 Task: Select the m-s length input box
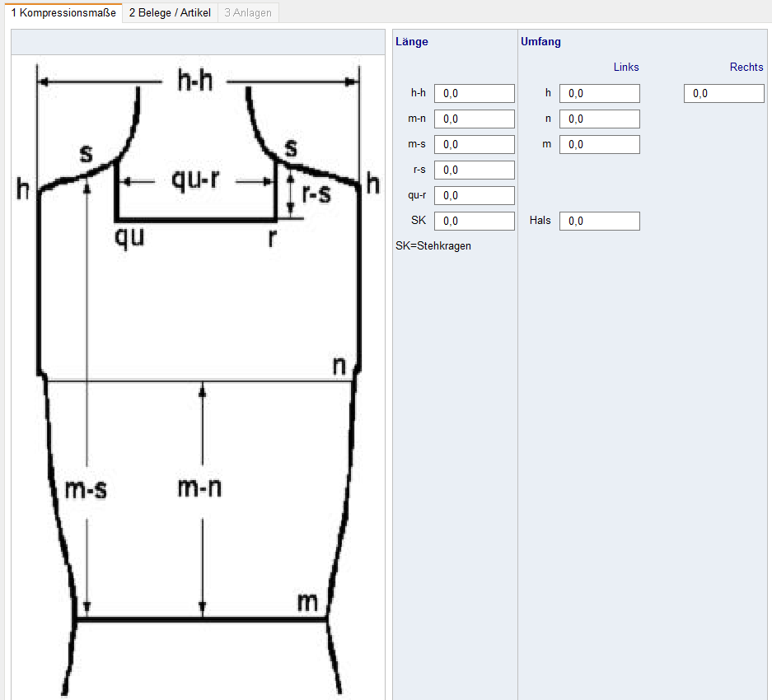pos(474,145)
